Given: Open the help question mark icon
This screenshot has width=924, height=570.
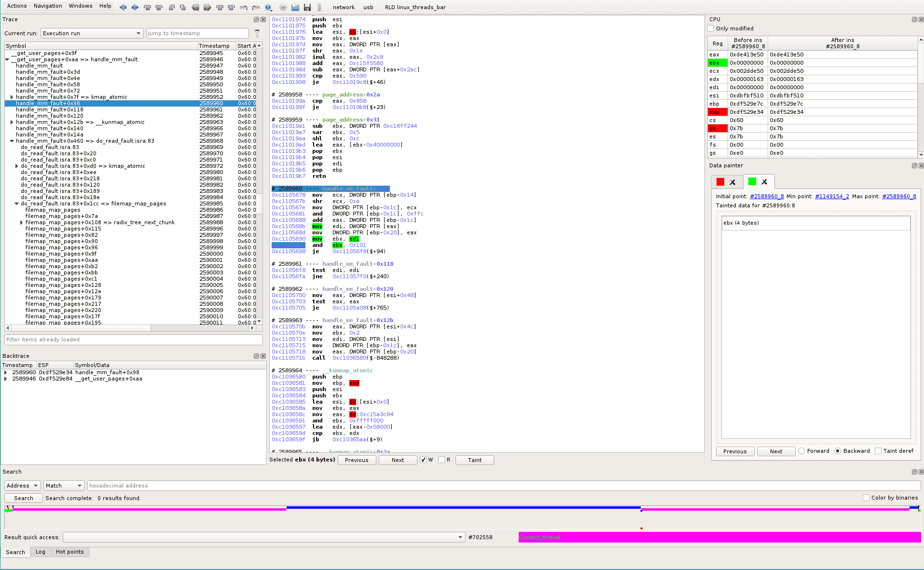Looking at the screenshot, I should click(268, 7).
